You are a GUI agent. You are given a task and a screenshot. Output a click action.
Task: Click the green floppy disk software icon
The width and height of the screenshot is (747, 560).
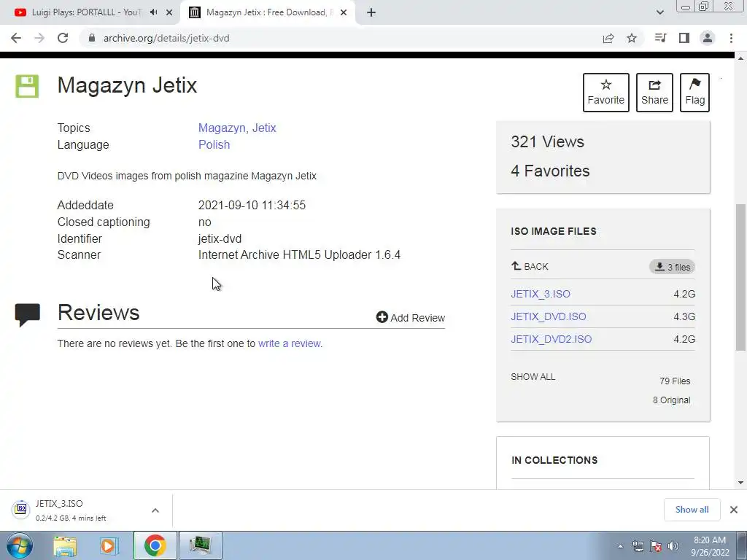27,86
